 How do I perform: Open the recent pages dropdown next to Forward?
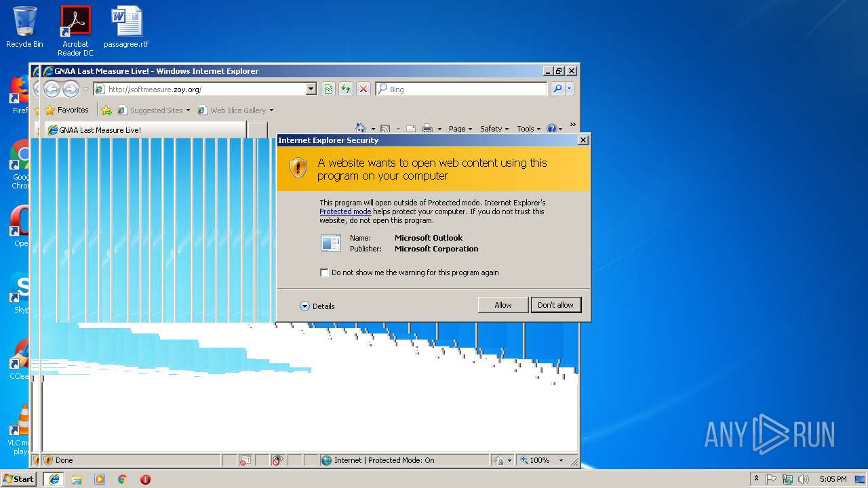pyautogui.click(x=85, y=89)
